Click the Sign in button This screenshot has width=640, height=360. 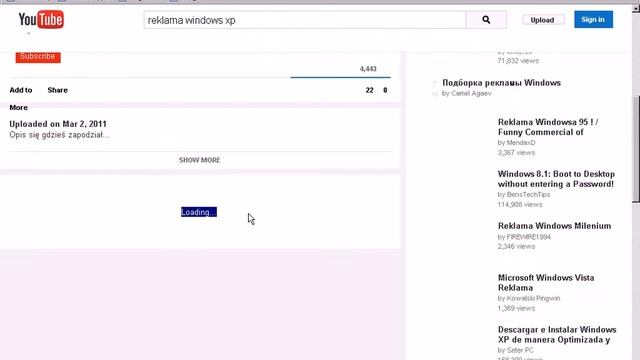(593, 20)
